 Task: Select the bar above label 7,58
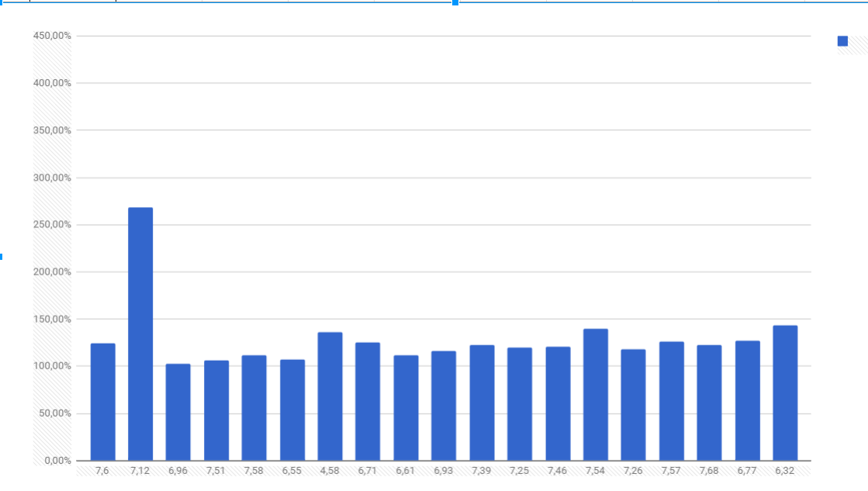[x=254, y=408]
